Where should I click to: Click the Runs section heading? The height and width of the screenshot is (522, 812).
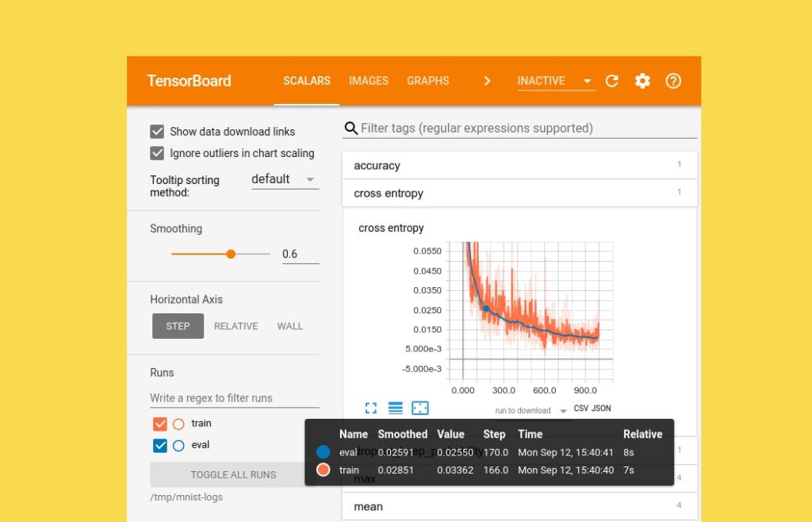tap(162, 373)
